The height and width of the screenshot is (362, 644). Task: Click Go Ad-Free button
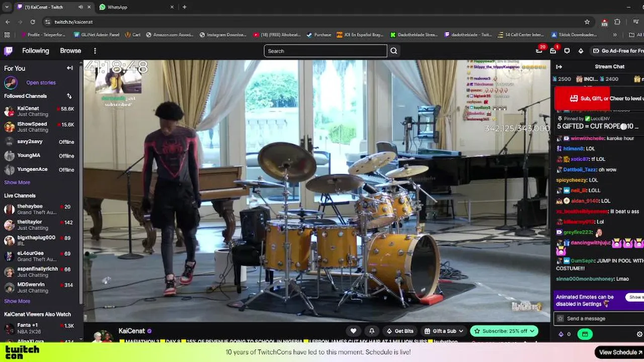coord(618,51)
